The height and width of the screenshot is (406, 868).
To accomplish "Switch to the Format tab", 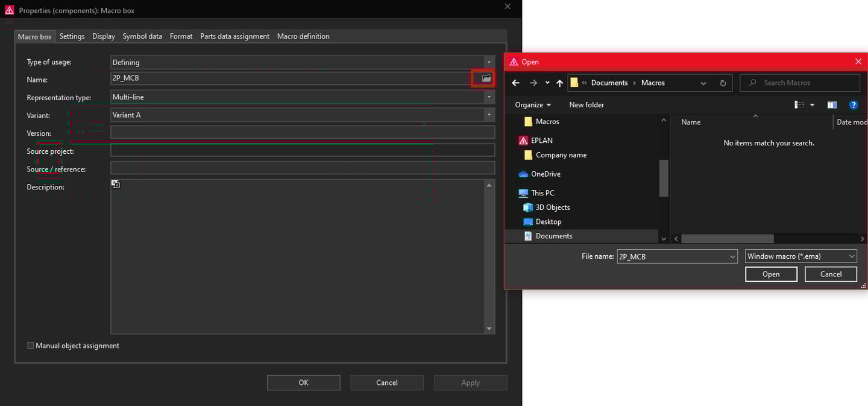I will point(181,36).
